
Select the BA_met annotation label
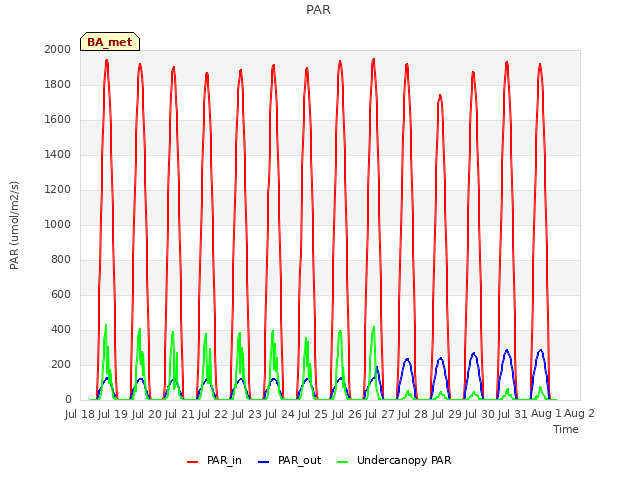pos(110,42)
